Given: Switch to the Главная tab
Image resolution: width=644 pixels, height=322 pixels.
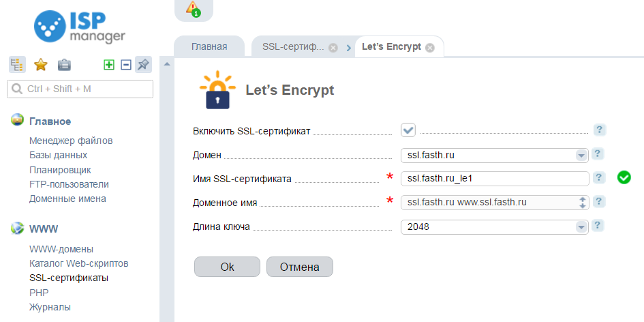Looking at the screenshot, I should (209, 46).
